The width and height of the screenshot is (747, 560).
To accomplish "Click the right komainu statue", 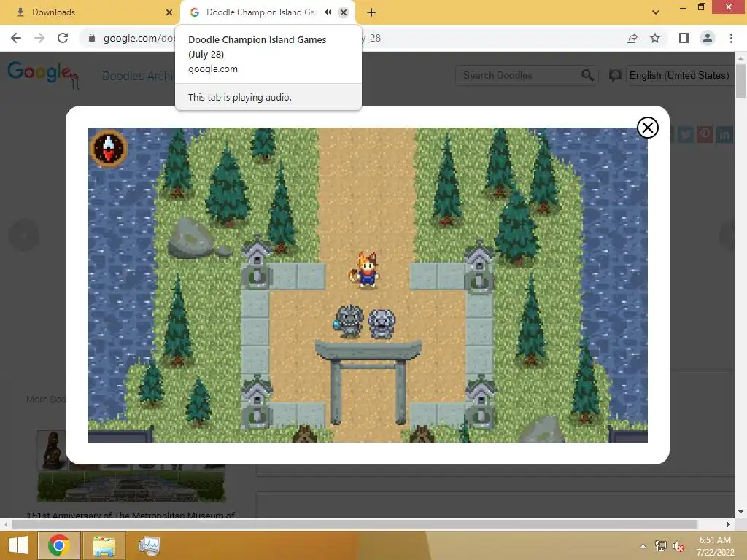I will 382,323.
